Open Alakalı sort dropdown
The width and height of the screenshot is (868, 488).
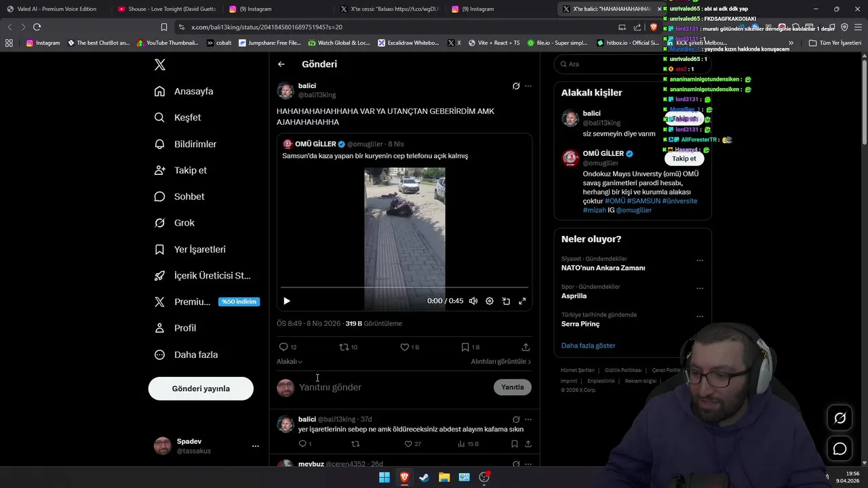click(290, 362)
